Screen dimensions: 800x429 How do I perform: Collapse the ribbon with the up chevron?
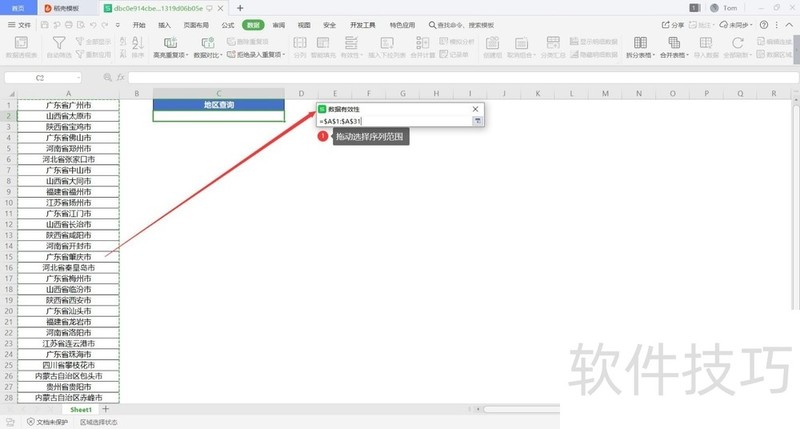pos(789,24)
